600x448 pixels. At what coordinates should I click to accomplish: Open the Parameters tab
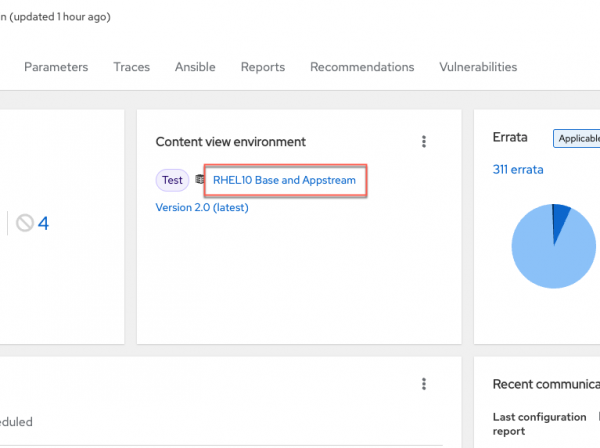point(56,67)
